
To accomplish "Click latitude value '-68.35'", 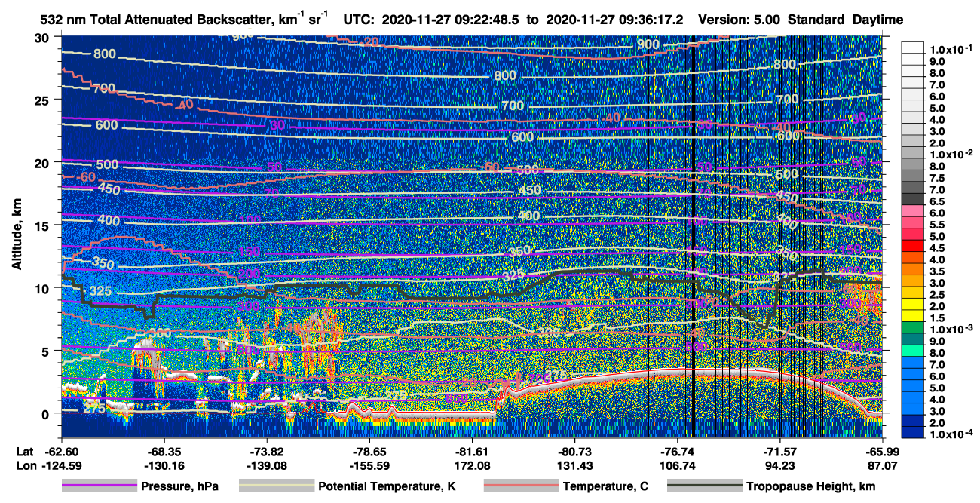I will point(164,451).
